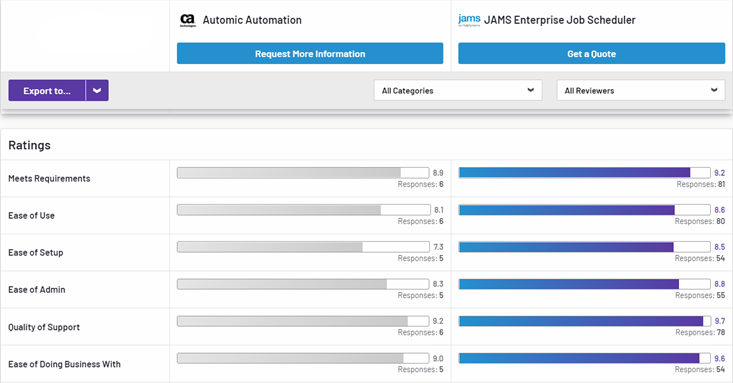
Task: Select the Quality of Support row label
Action: click(44, 327)
